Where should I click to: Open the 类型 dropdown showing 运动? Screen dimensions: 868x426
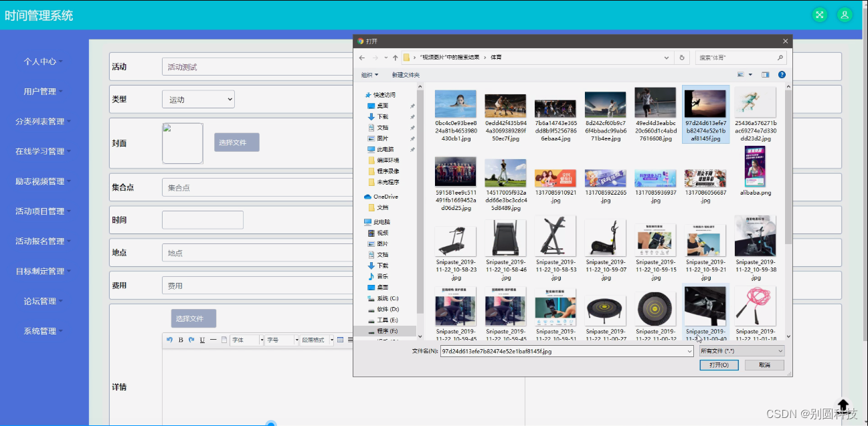198,98
